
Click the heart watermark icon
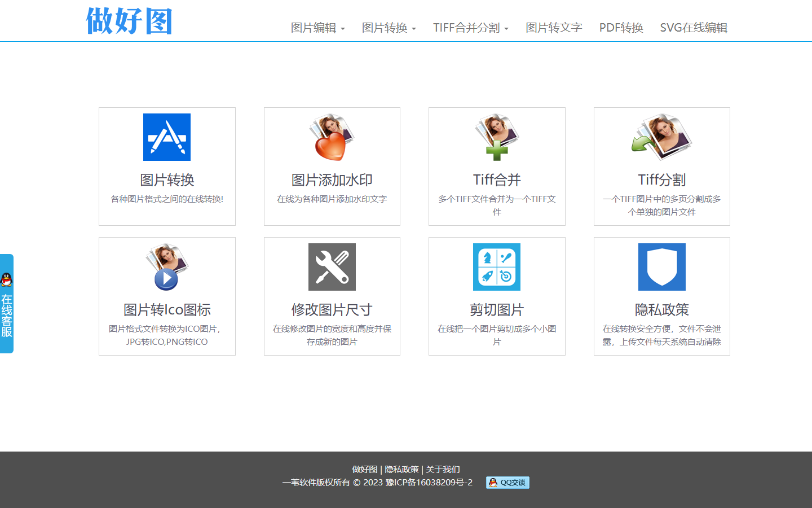[x=332, y=137]
